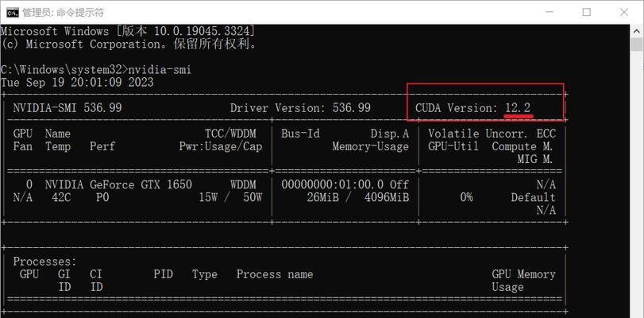Click the NVIDIA-SMI 536.99 text
Screen dimensions: 644x318
tap(67, 108)
